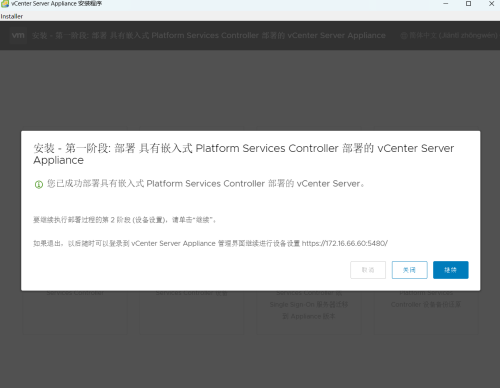
Task: Click the greyed 取消 (Cancel) button
Action: (x=368, y=270)
